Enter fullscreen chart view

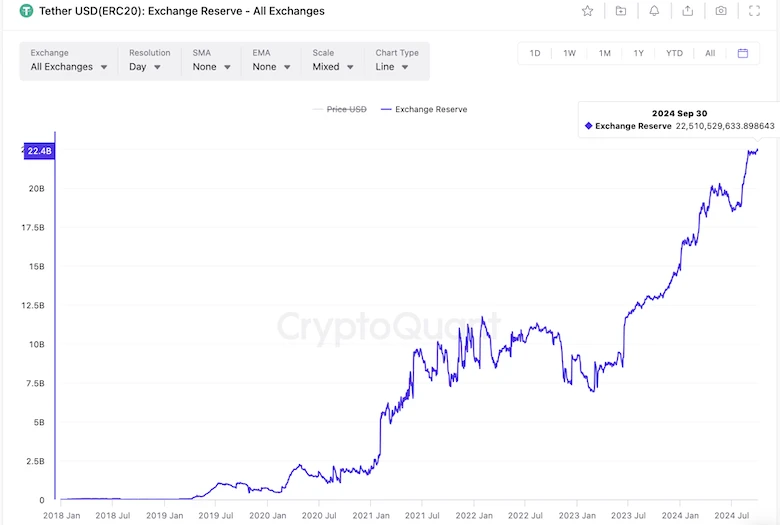coord(755,11)
